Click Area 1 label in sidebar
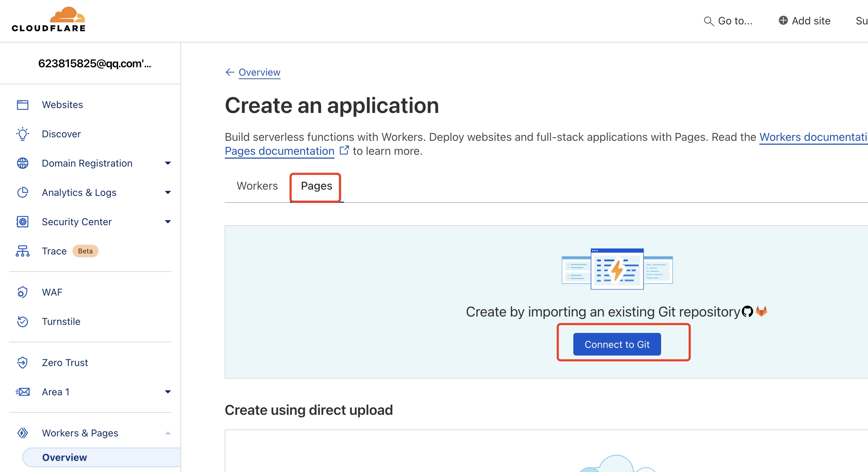Image resolution: width=868 pixels, height=472 pixels. coord(56,392)
